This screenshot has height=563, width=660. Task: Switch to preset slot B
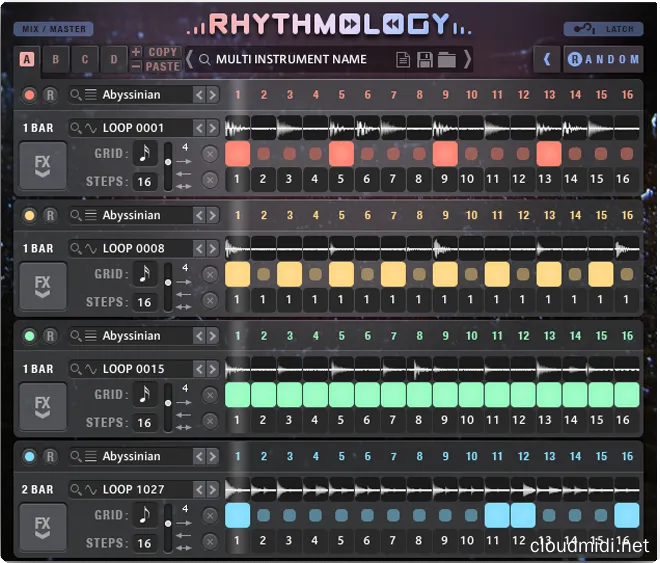[x=56, y=59]
